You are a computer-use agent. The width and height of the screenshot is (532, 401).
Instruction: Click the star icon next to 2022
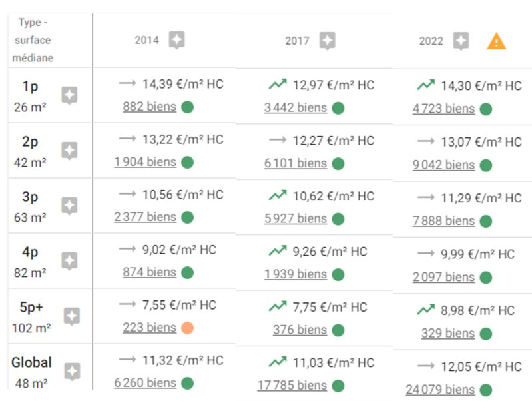pyautogui.click(x=461, y=41)
